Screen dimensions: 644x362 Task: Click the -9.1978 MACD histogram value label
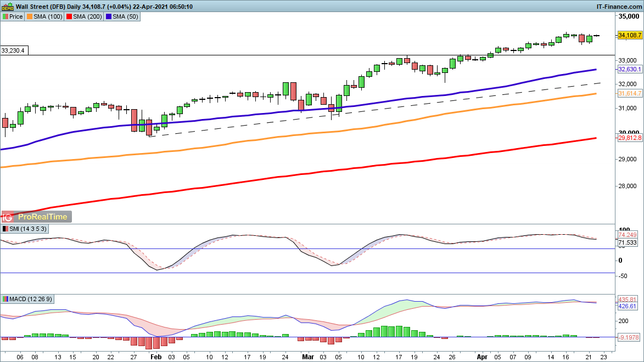click(628, 338)
